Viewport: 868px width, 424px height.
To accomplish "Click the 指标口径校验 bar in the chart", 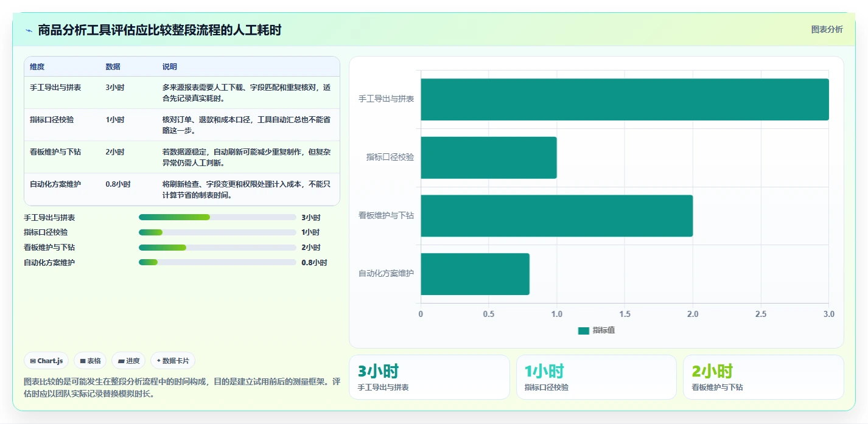I will (489, 158).
